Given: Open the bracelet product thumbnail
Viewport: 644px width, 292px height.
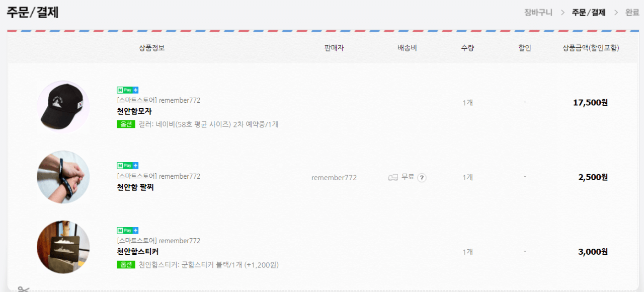Looking at the screenshot, I should pyautogui.click(x=63, y=177).
